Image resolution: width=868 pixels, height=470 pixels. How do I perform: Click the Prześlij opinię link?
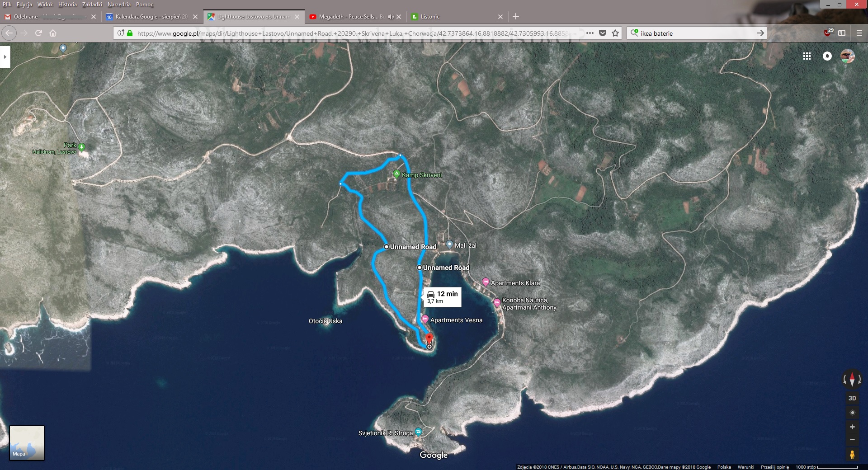(x=774, y=467)
